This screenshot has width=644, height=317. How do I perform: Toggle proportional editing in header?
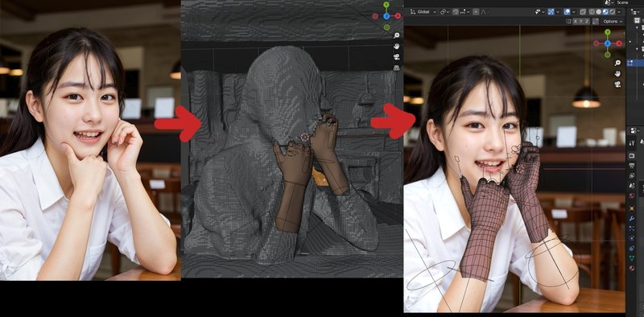pyautogui.click(x=476, y=11)
